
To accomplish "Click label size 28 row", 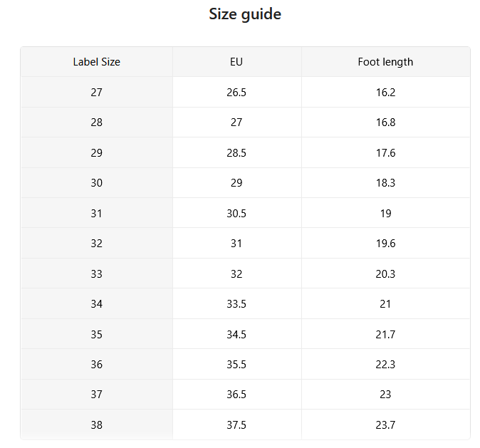I will tap(245, 123).
